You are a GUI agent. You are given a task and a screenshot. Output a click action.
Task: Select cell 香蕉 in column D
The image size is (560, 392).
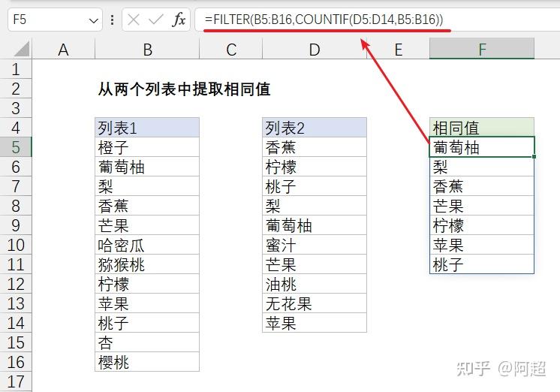[315, 147]
